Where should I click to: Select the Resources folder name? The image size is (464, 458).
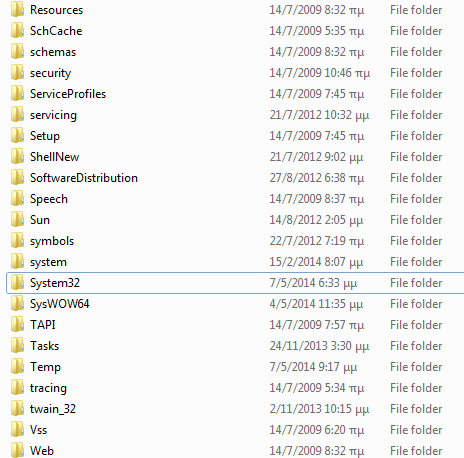[x=56, y=10]
